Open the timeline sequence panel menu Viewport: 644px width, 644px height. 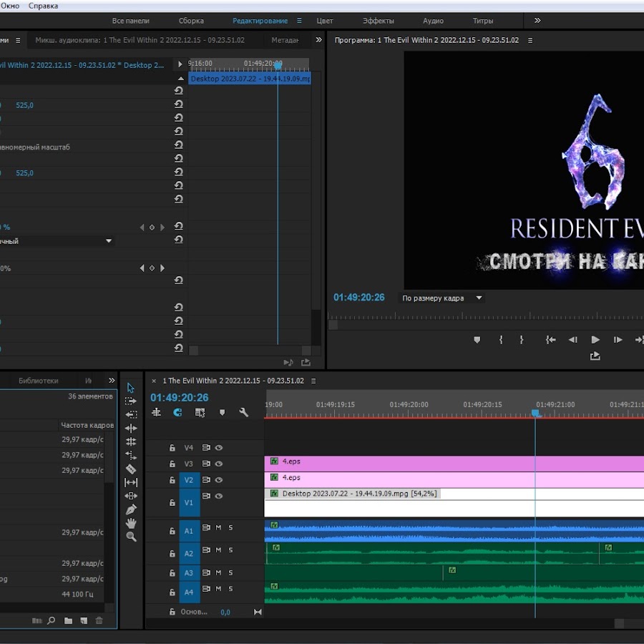(313, 381)
